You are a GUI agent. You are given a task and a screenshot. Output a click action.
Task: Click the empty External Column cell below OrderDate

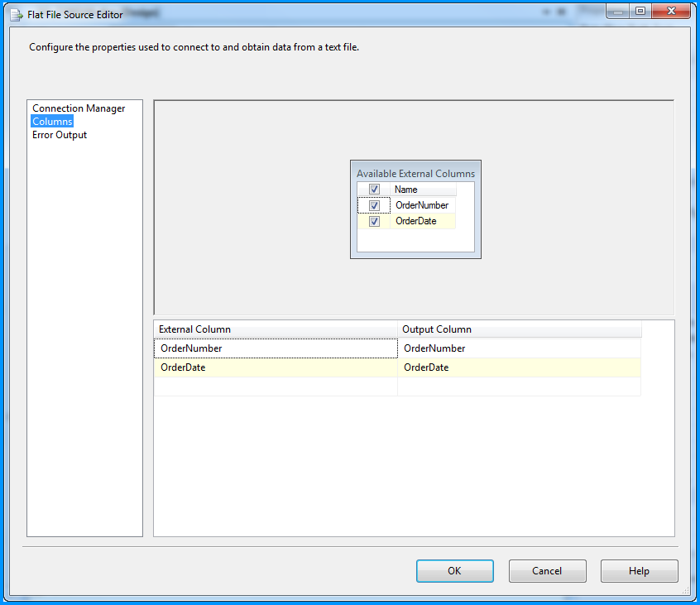tap(276, 387)
